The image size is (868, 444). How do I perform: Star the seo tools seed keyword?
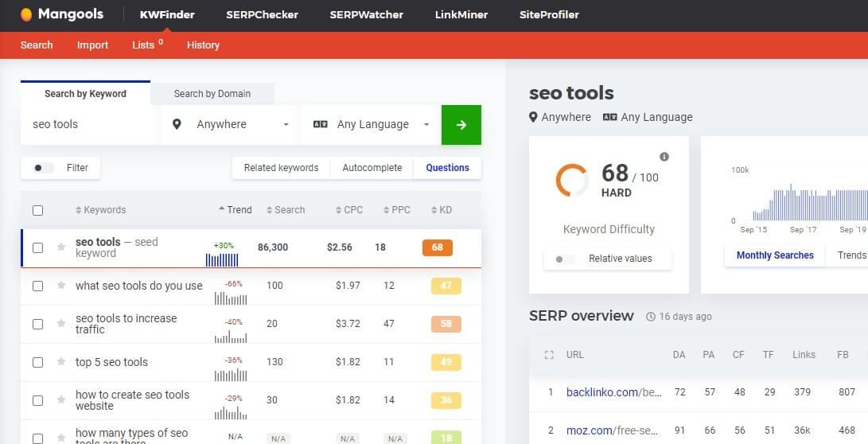(x=61, y=247)
